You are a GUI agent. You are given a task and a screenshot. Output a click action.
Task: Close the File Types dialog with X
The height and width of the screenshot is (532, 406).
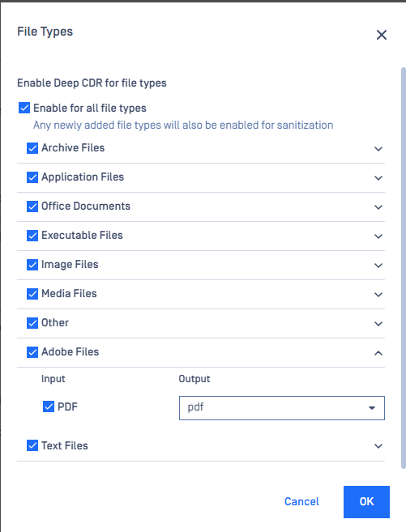(x=381, y=35)
